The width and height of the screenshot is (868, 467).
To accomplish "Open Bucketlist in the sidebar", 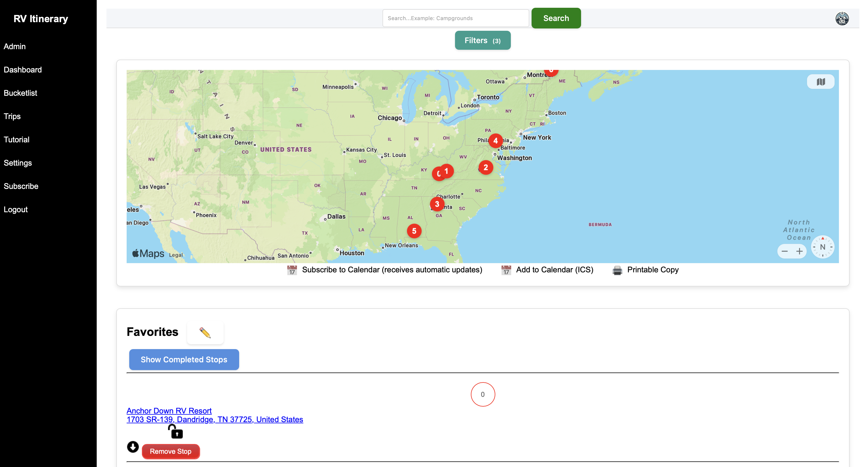I will (20, 93).
